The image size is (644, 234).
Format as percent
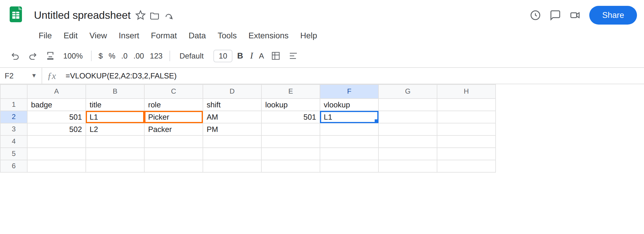(x=112, y=56)
